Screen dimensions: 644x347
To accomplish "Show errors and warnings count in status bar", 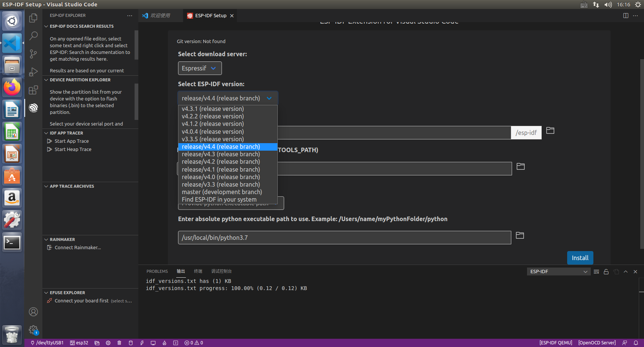I will [x=194, y=343].
